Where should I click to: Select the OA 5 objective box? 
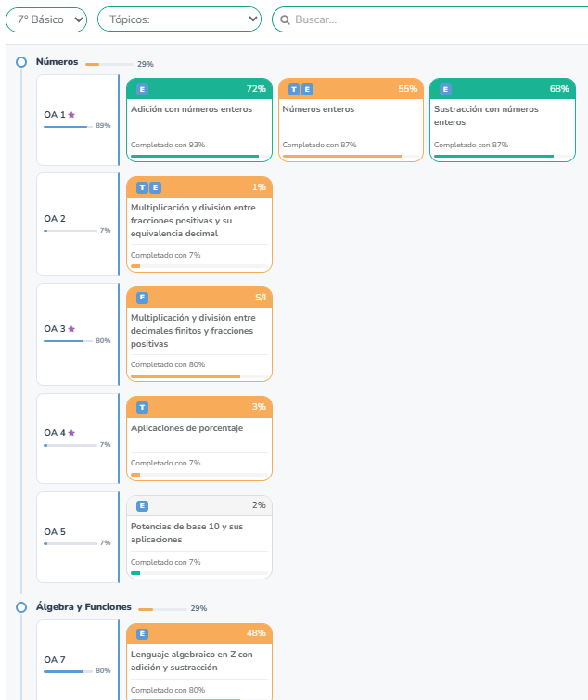click(78, 536)
